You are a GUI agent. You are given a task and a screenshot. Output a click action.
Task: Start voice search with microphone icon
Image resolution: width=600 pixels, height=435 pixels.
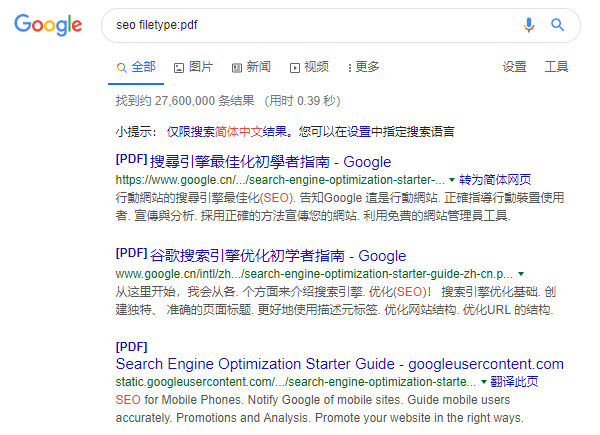pos(528,25)
